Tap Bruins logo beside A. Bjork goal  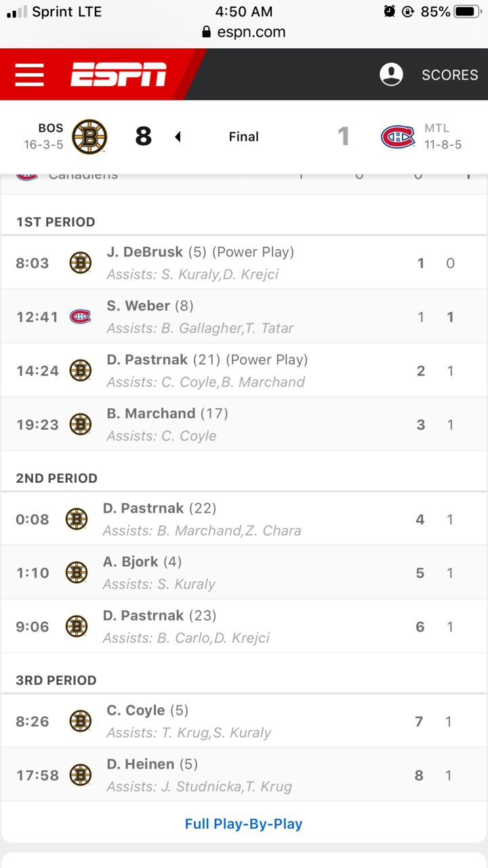point(76,573)
